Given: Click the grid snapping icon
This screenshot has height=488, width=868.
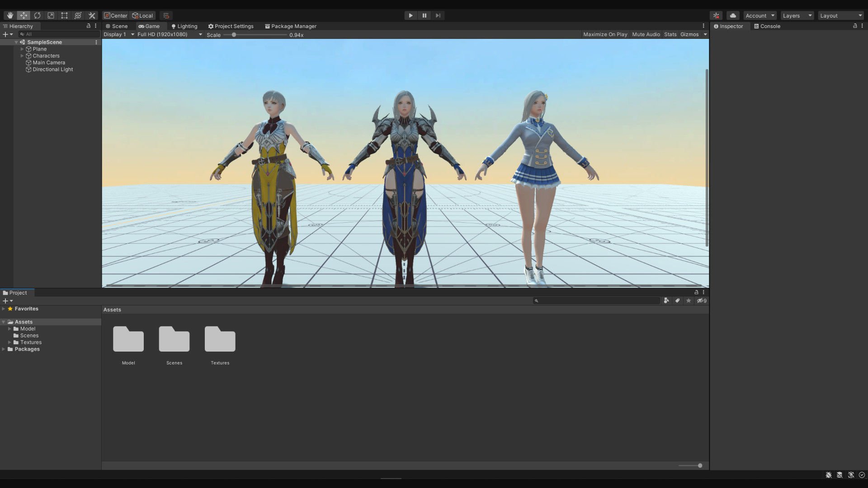Looking at the screenshot, I should 166,15.
